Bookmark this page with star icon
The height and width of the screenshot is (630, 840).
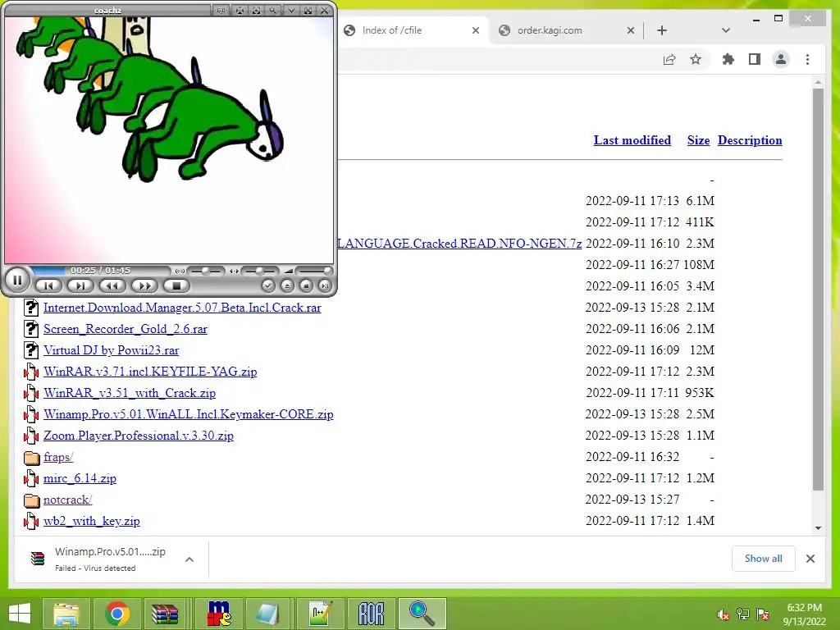696,59
